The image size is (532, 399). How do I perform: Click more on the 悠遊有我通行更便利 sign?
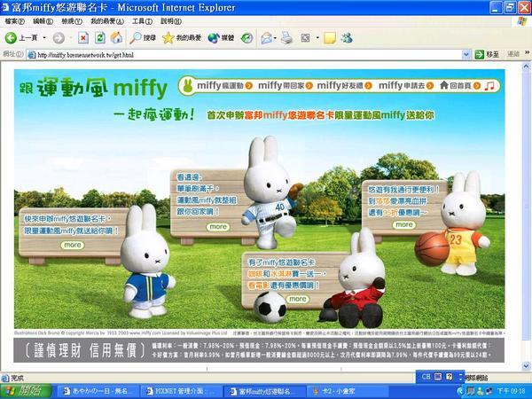[x=404, y=224]
